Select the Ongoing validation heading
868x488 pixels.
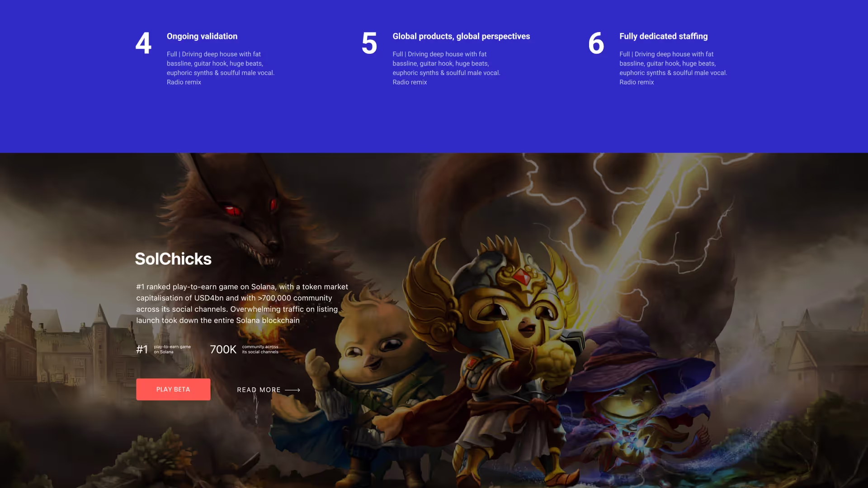[x=202, y=36]
